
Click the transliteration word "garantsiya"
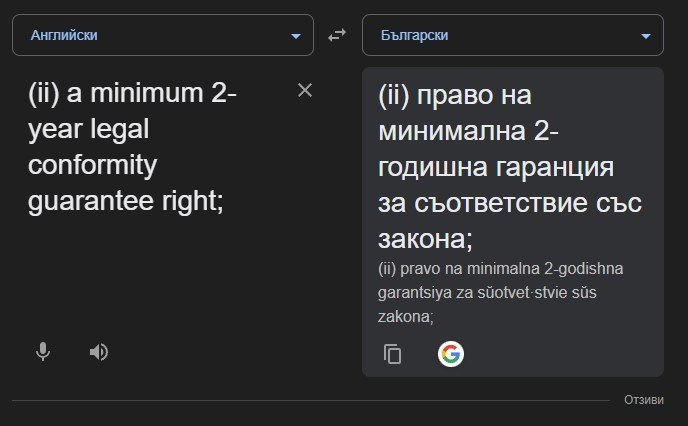click(x=412, y=294)
